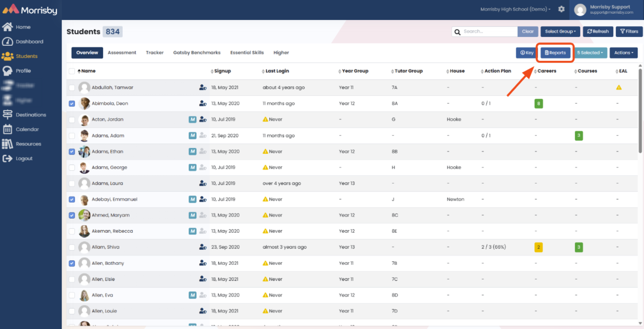Open the settings gear icon
The image size is (644, 329).
(561, 9)
